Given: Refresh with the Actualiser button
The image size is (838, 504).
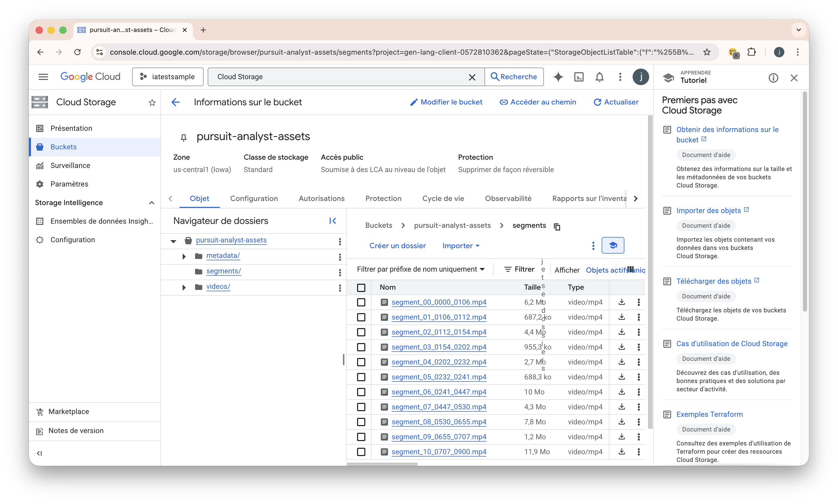Looking at the screenshot, I should coord(616,102).
